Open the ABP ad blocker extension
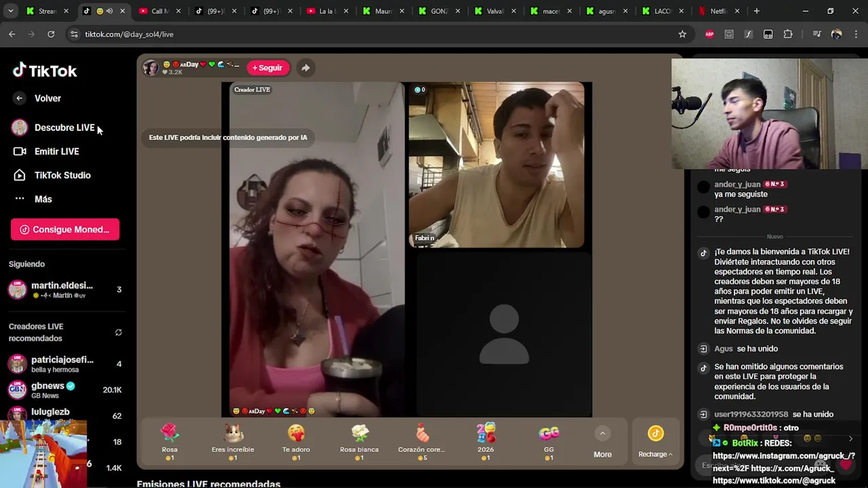 pyautogui.click(x=709, y=34)
